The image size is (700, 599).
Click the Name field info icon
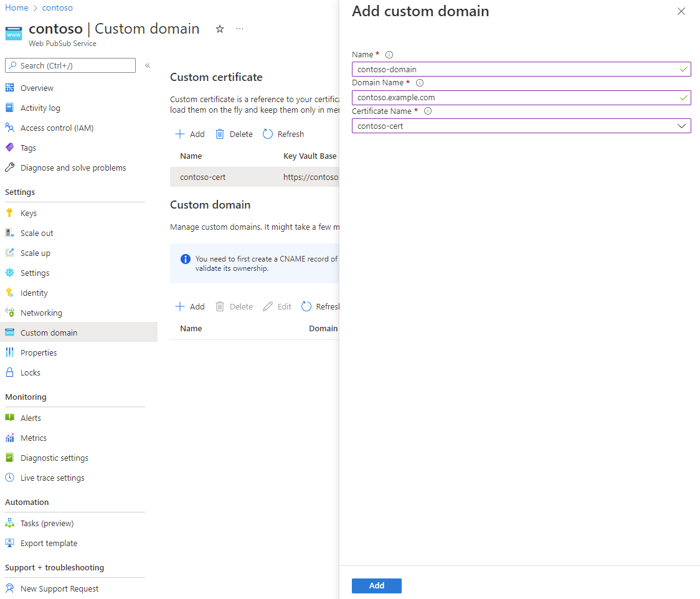pyautogui.click(x=389, y=55)
